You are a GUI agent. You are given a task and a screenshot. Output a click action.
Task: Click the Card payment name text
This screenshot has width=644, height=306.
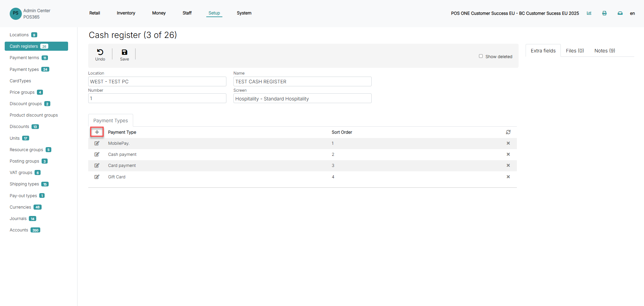(x=122, y=166)
